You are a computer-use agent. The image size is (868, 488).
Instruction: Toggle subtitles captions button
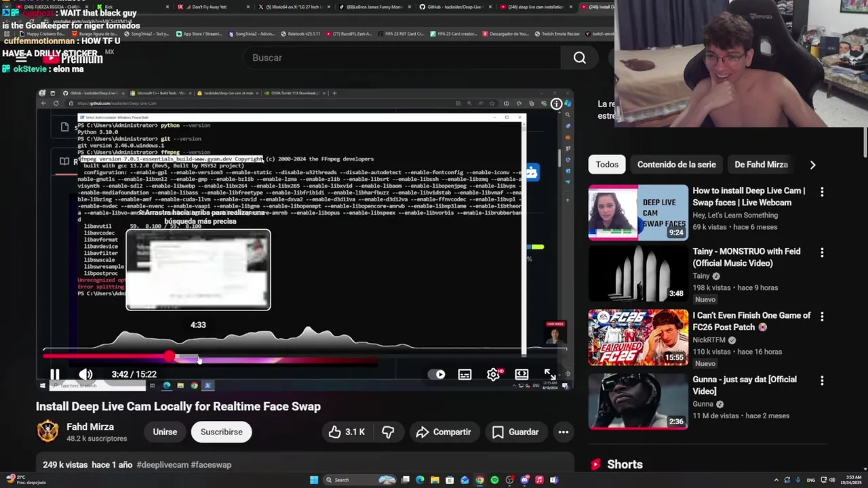pos(465,374)
